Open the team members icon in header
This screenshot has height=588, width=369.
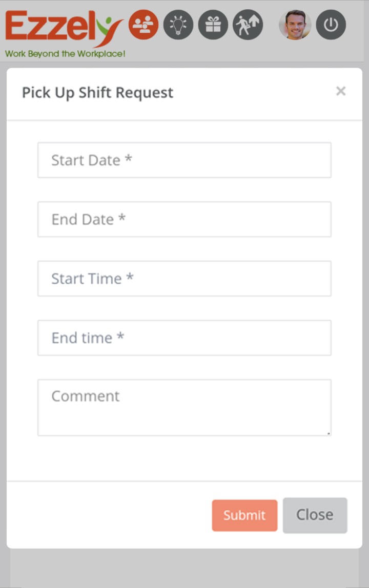tap(143, 25)
